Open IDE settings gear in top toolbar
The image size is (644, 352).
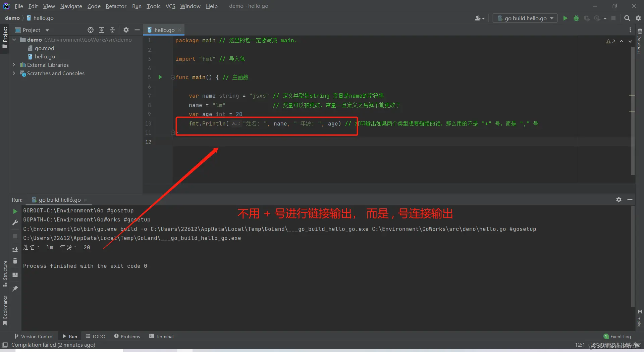click(x=638, y=18)
